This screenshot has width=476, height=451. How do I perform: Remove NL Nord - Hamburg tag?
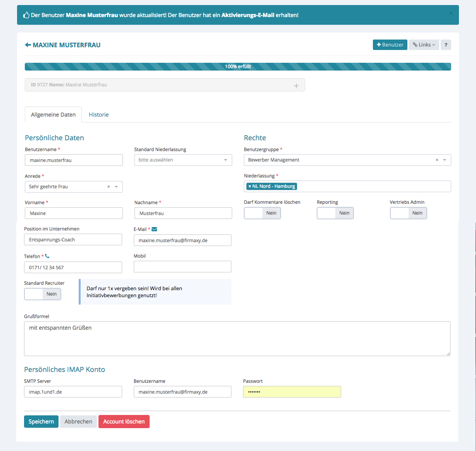coord(250,186)
